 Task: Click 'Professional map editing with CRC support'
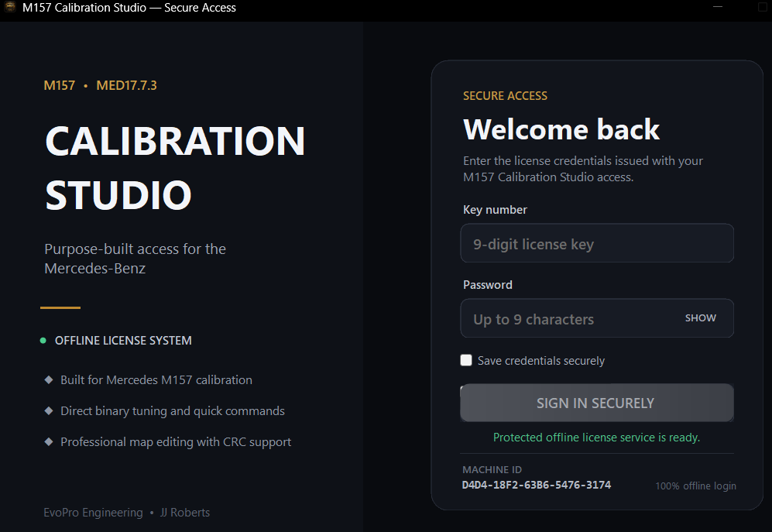tap(176, 442)
